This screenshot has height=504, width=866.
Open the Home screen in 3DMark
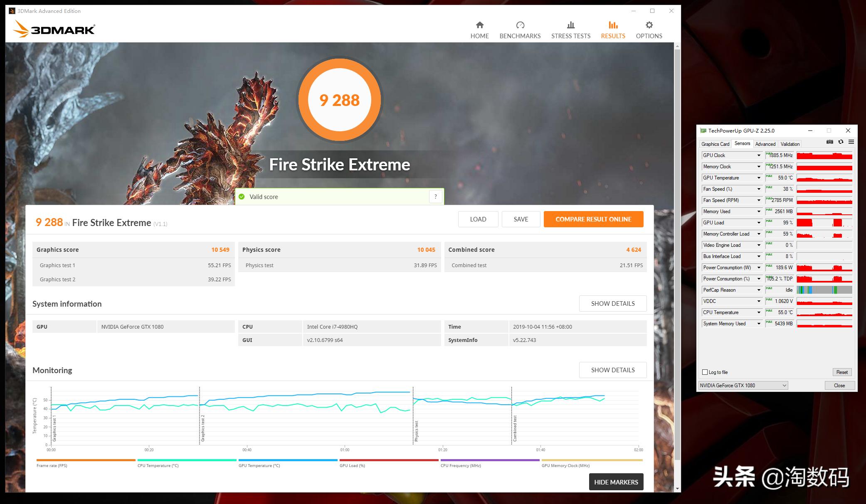[479, 28]
